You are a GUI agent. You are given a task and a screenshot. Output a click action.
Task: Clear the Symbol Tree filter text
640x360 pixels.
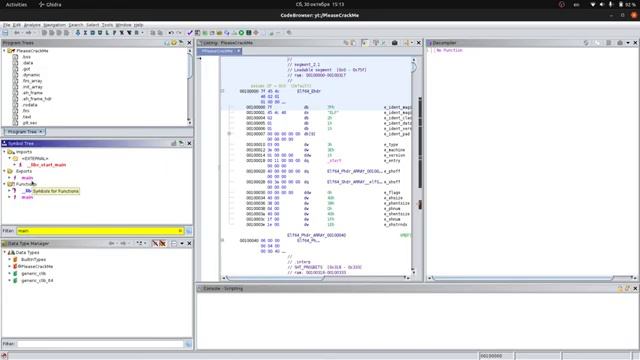point(180,231)
